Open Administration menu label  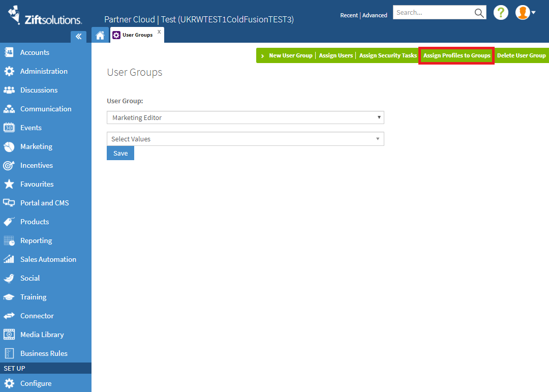coord(44,71)
